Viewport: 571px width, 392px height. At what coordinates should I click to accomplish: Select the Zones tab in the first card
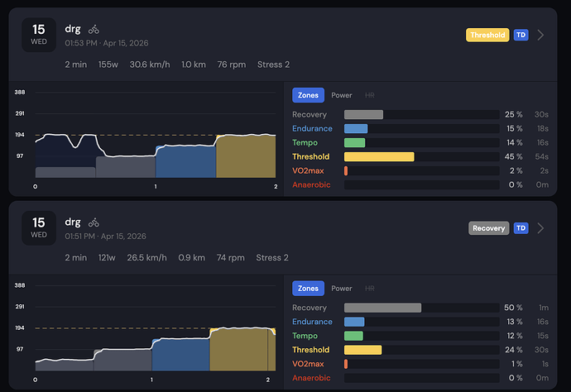[308, 95]
